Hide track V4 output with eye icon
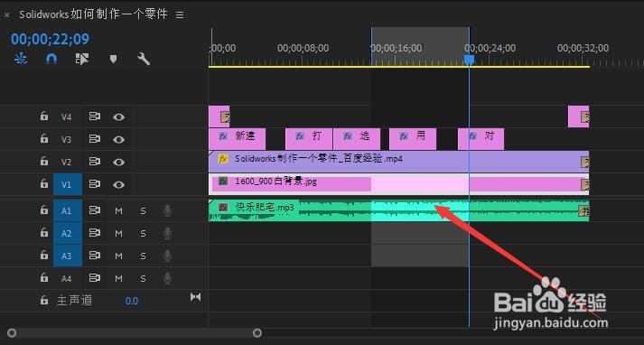Image resolution: width=644 pixels, height=345 pixels. [118, 117]
